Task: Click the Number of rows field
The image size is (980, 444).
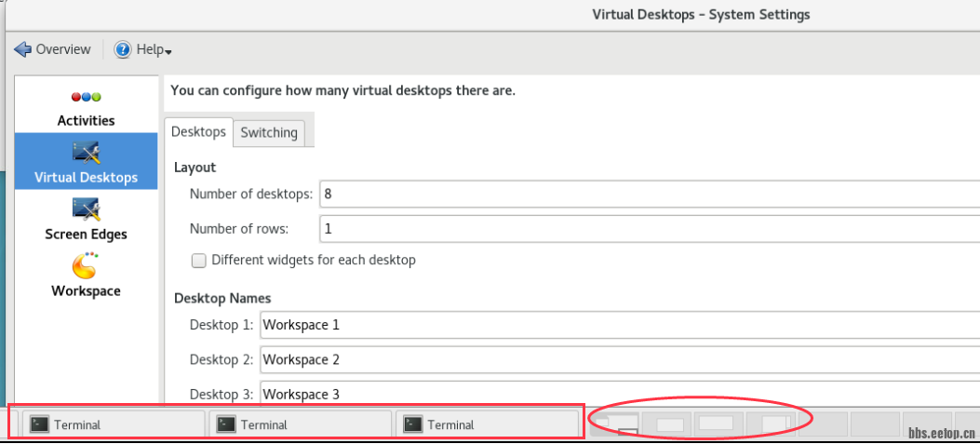Action: pyautogui.click(x=648, y=228)
